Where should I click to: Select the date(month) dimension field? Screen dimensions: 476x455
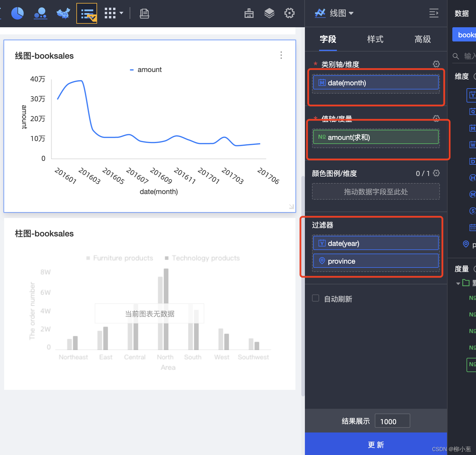(x=376, y=83)
